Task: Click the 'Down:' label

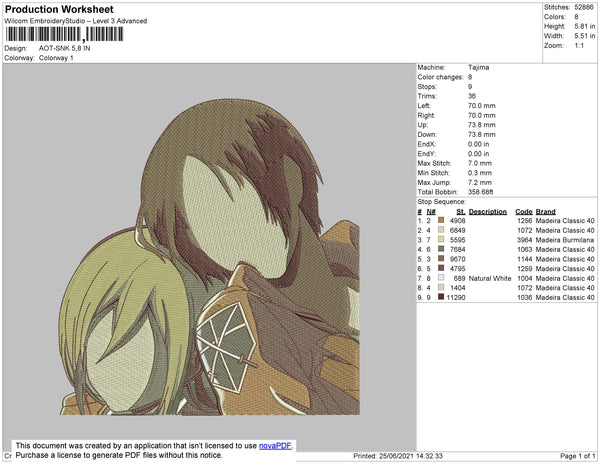Action: 427,134
